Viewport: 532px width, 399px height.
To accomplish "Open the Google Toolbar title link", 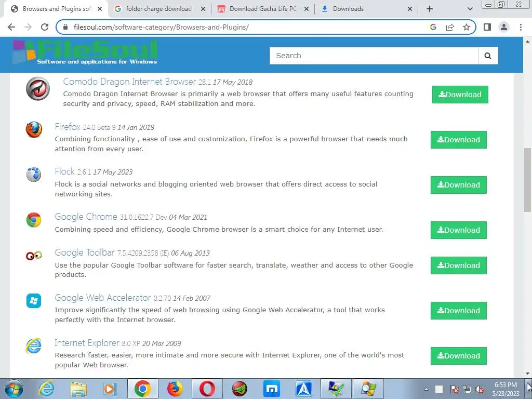I will point(85,253).
